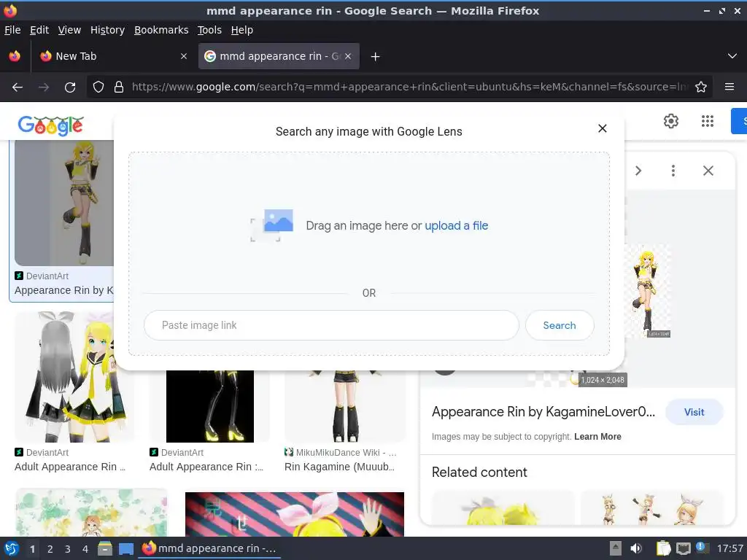This screenshot has height=560, width=747.
Task: Open the History menu
Action: click(108, 30)
